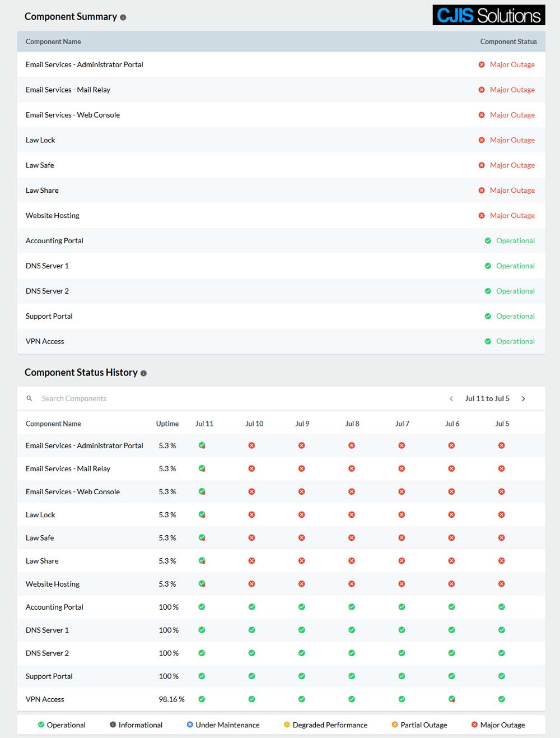Click the CJIS Solutions logo

[x=488, y=15]
